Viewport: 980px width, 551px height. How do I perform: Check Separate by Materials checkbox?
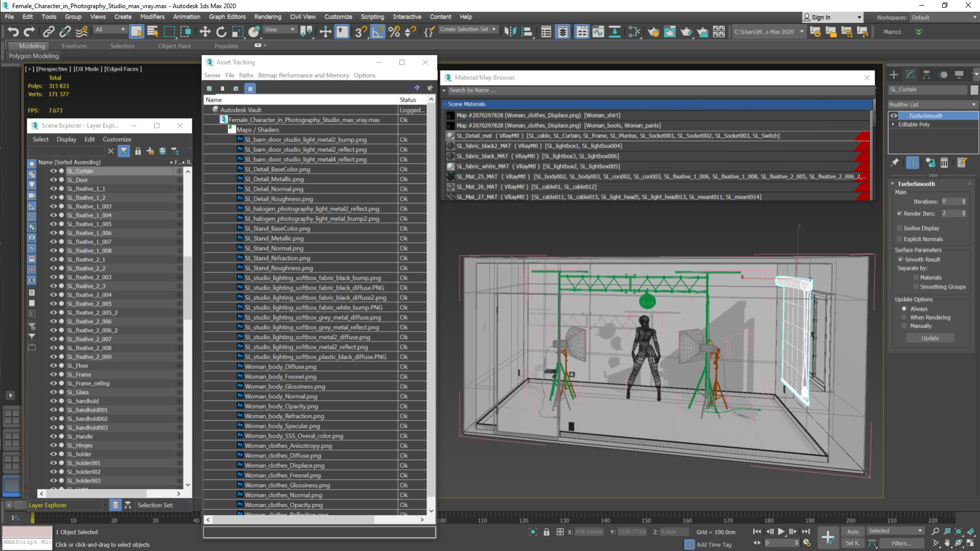916,278
